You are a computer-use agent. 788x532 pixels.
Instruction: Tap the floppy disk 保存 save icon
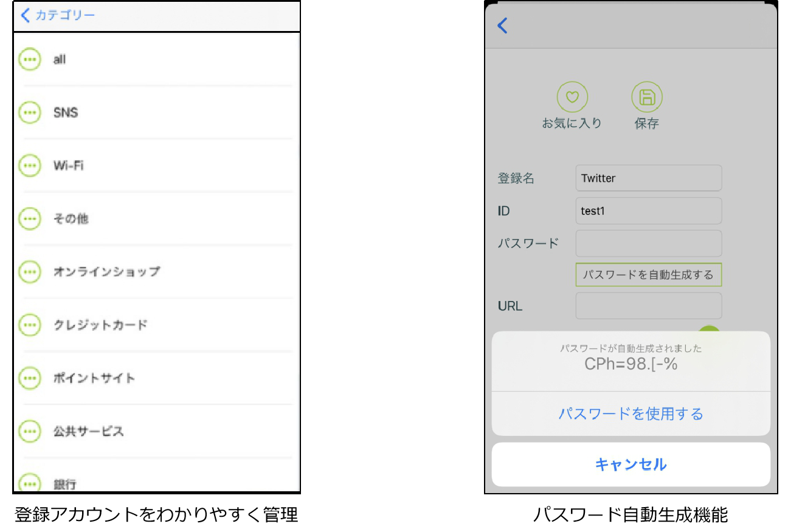647,97
